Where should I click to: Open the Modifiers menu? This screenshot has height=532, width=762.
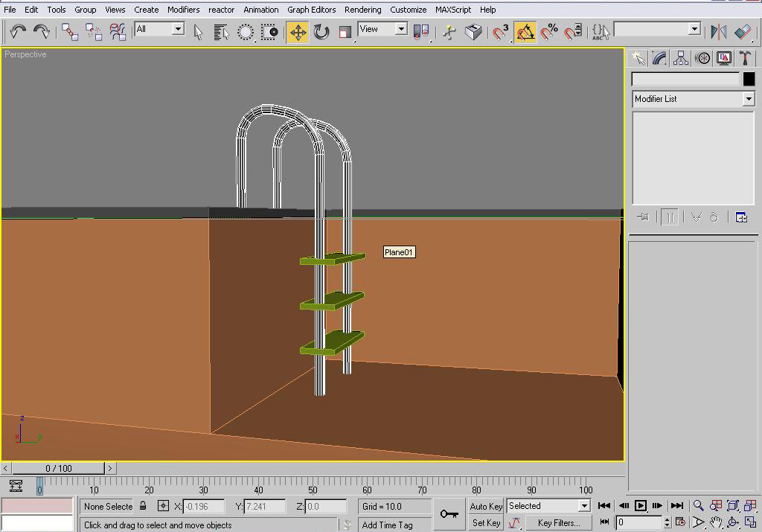coord(183,10)
